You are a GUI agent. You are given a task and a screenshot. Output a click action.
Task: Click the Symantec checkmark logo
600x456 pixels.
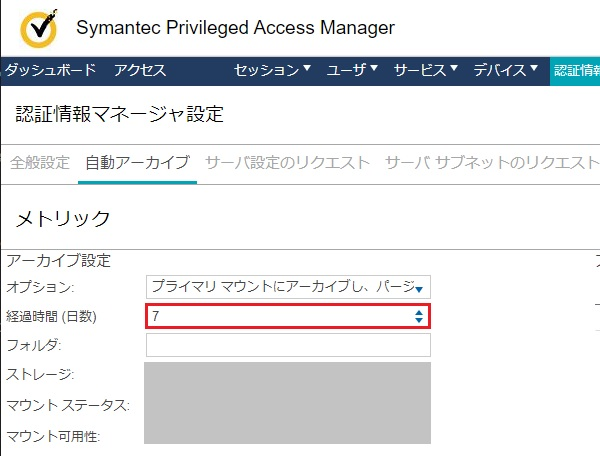click(39, 28)
